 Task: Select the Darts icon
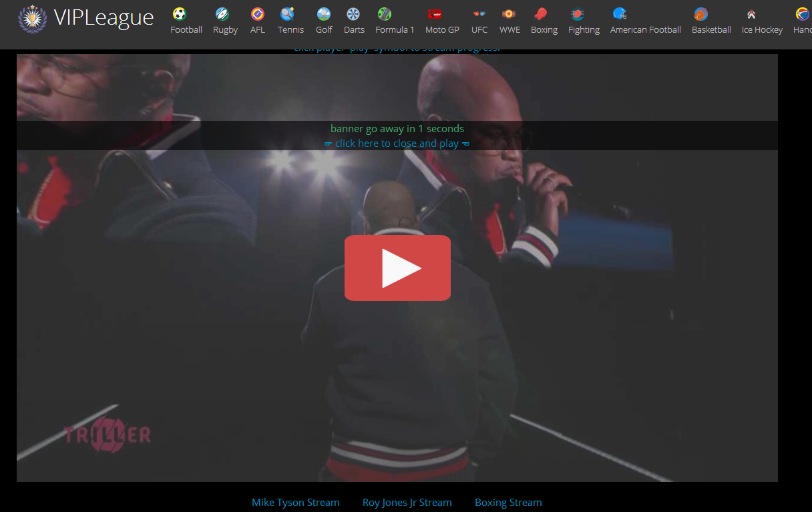353,14
